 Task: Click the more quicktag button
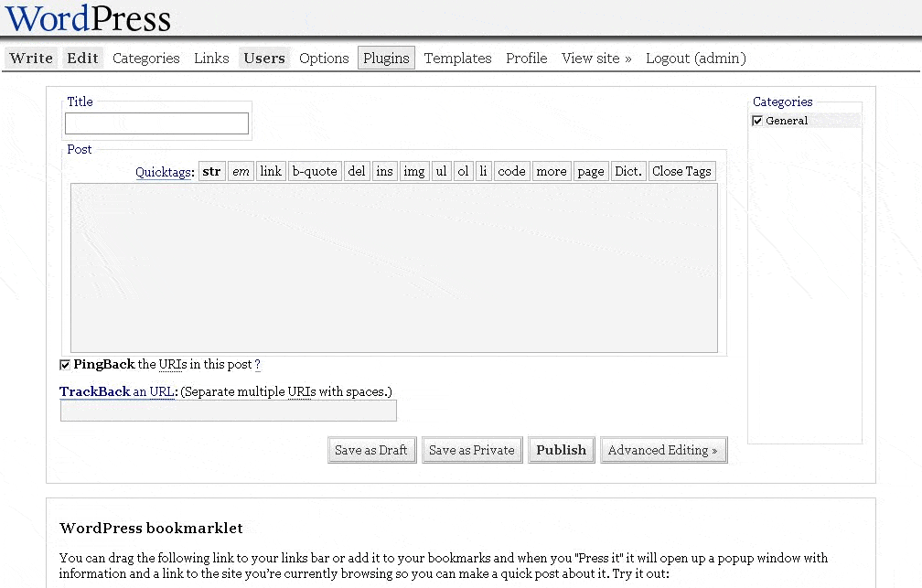coord(551,171)
